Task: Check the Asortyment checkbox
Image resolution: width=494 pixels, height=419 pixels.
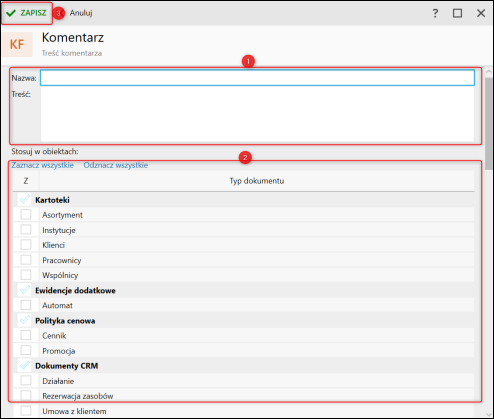Action: [26, 214]
